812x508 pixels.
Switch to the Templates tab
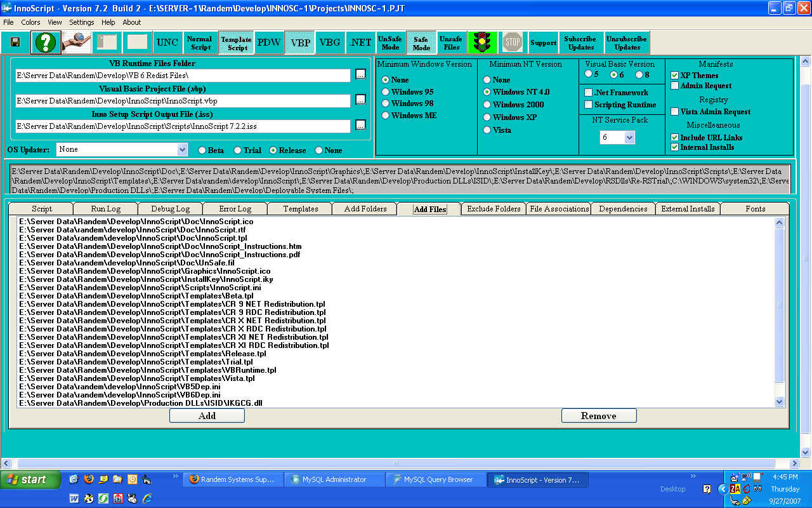pyautogui.click(x=301, y=208)
